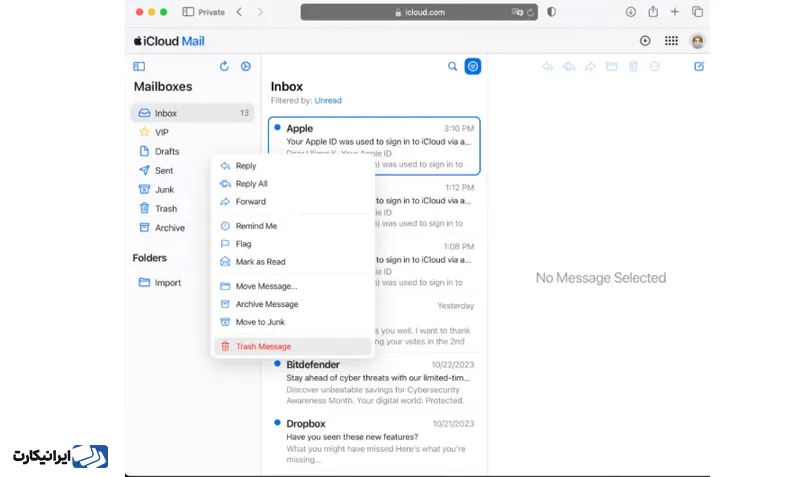Search the Inbox with magnifier icon

point(453,66)
